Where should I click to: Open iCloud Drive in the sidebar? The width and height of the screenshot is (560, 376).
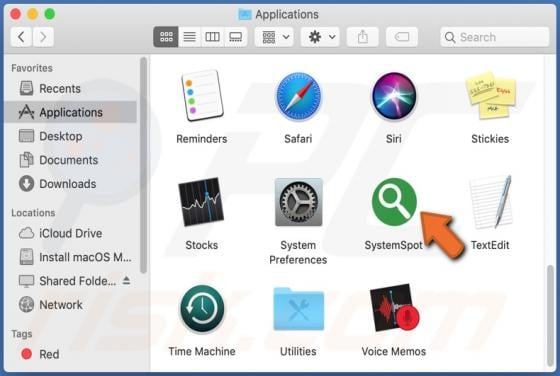tap(71, 233)
